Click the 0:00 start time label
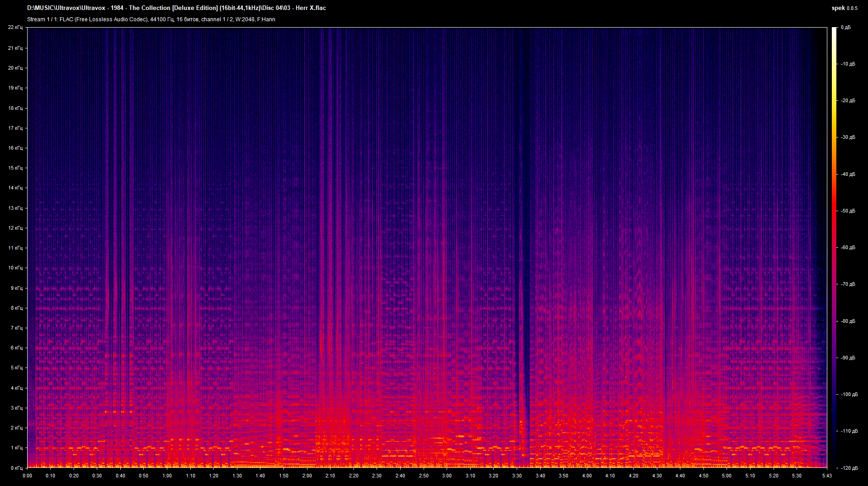Image resolution: width=868 pixels, height=486 pixels. coord(28,476)
